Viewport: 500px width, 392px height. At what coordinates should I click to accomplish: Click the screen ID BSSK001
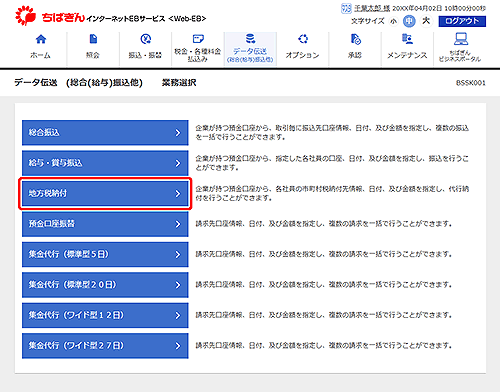(x=471, y=83)
